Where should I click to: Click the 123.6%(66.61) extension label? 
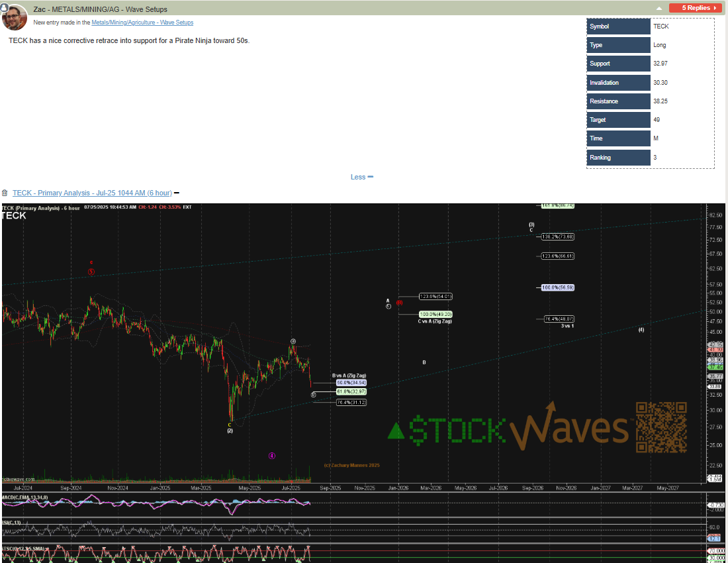(x=558, y=256)
